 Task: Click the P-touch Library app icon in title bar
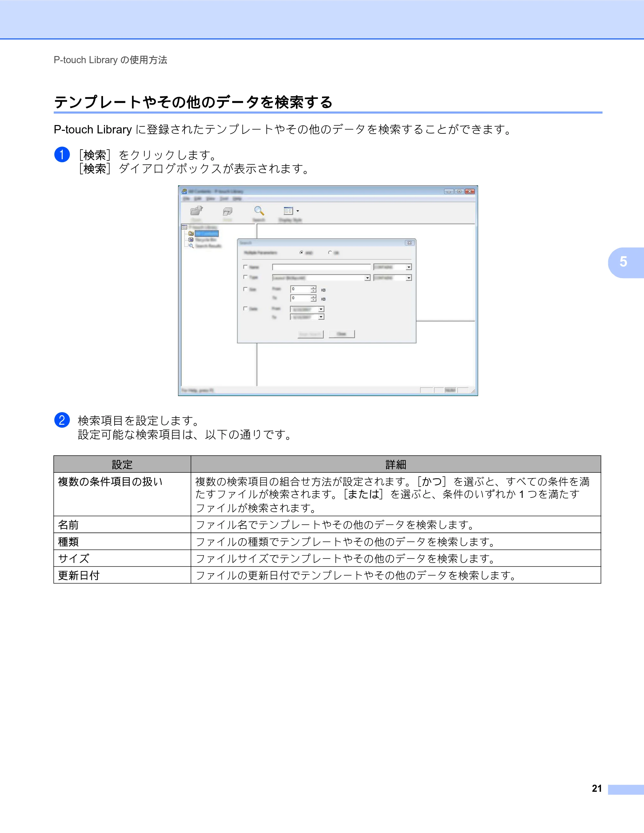(185, 191)
